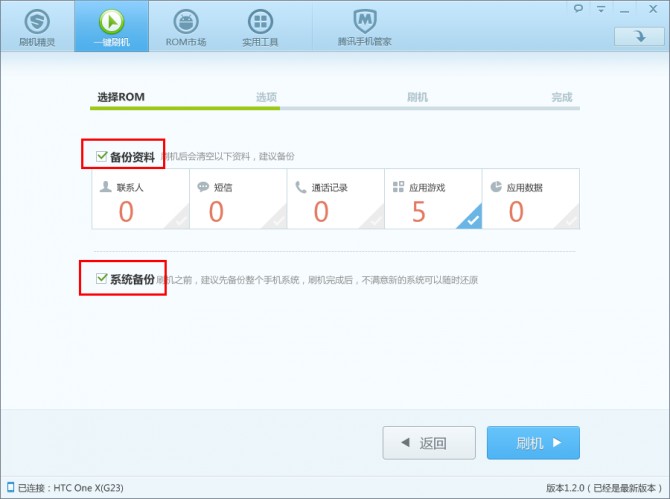Click the 完成 step label
Screen dimensions: 670x499
click(562, 97)
